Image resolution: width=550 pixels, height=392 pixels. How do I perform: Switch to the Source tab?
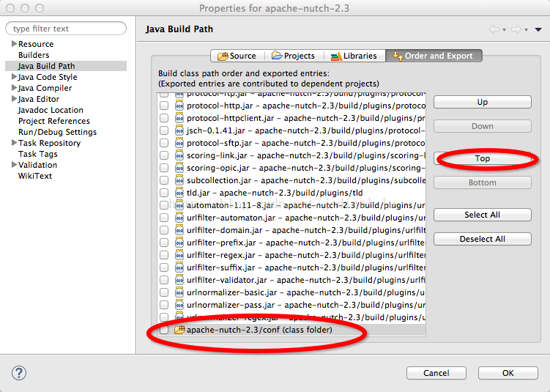point(237,56)
